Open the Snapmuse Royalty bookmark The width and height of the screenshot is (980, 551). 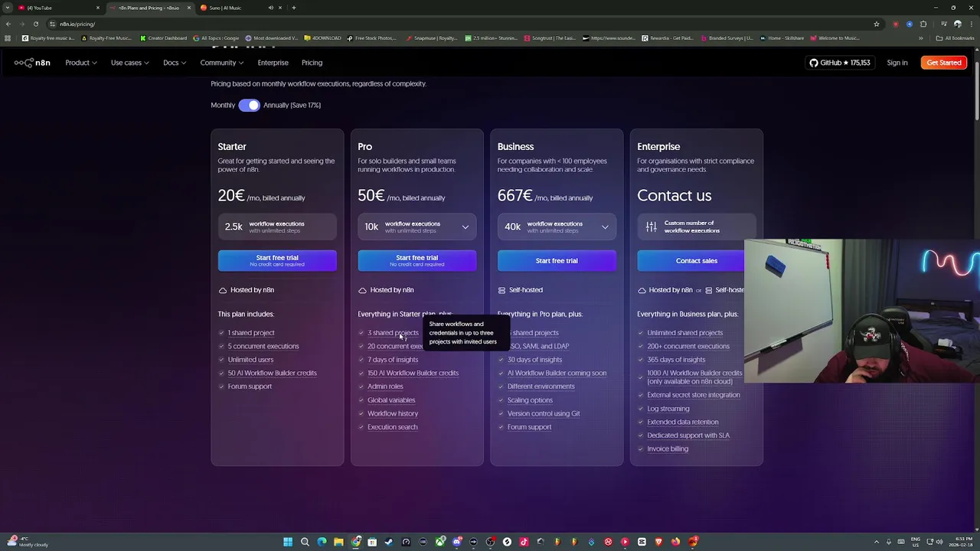pos(432,38)
